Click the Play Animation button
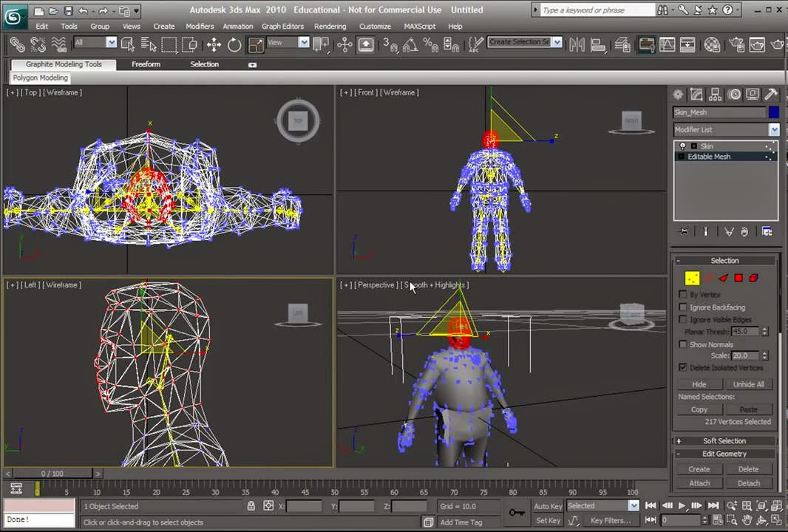This screenshot has height=532, width=788. (682, 506)
